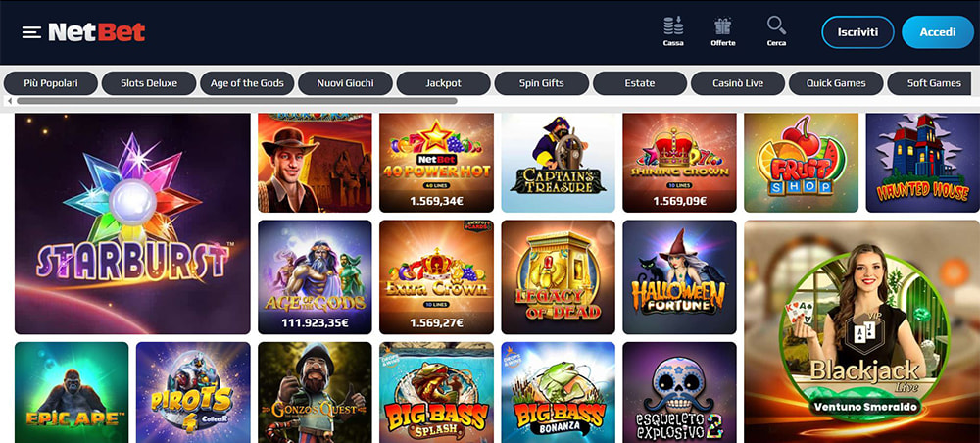The image size is (980, 443).
Task: Select the Più Popolari category tab
Action: coord(51,83)
